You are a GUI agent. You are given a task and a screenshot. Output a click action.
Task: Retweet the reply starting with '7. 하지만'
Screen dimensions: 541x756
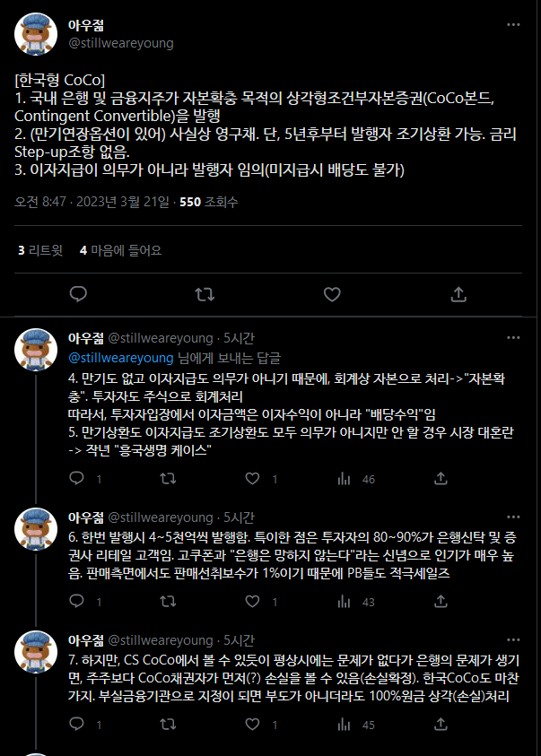167,726
